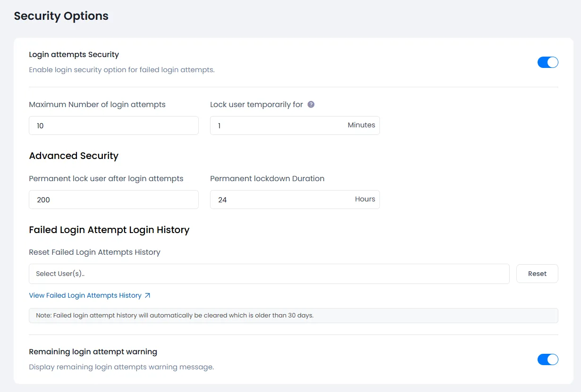Click the Minutes unit label

pyautogui.click(x=362, y=125)
